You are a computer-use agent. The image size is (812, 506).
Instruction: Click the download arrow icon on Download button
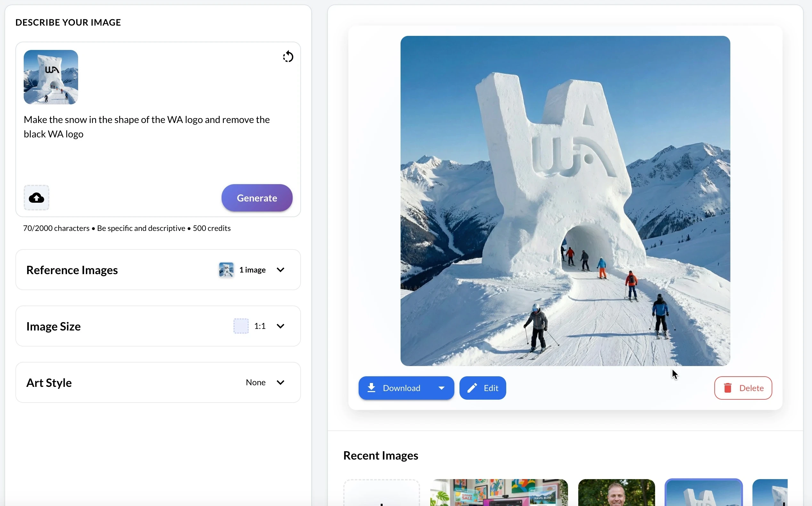[x=371, y=388]
